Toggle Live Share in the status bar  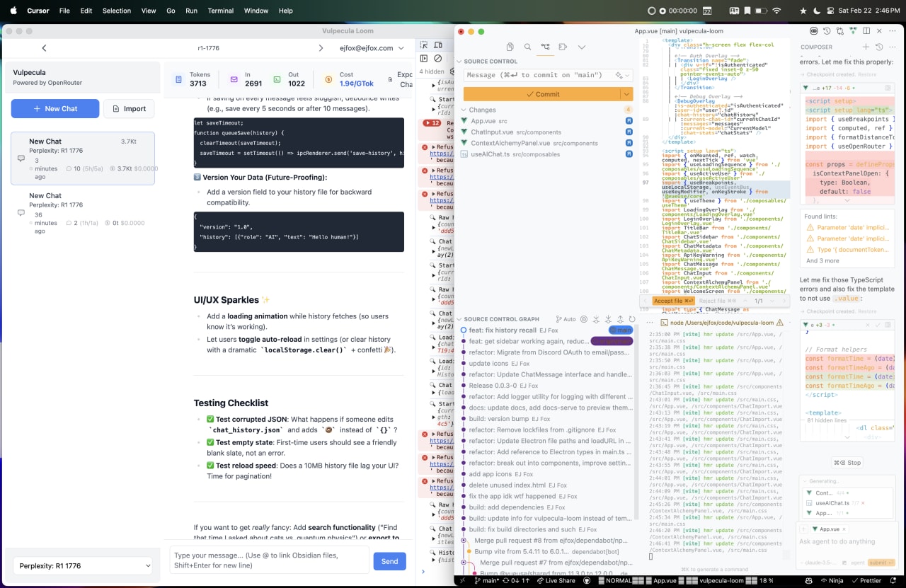(556, 580)
